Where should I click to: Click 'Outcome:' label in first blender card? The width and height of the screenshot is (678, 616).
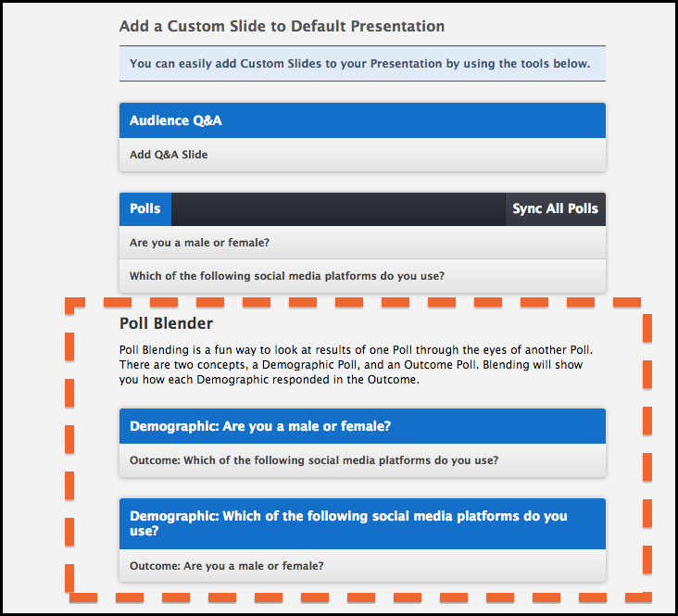pyautogui.click(x=155, y=460)
